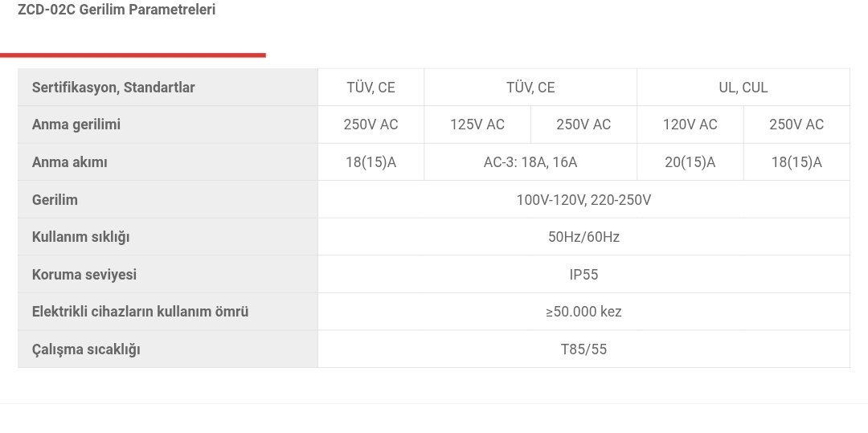The width and height of the screenshot is (868, 433).
Task: Select the 100V-120V, 220-250V value
Action: point(583,200)
